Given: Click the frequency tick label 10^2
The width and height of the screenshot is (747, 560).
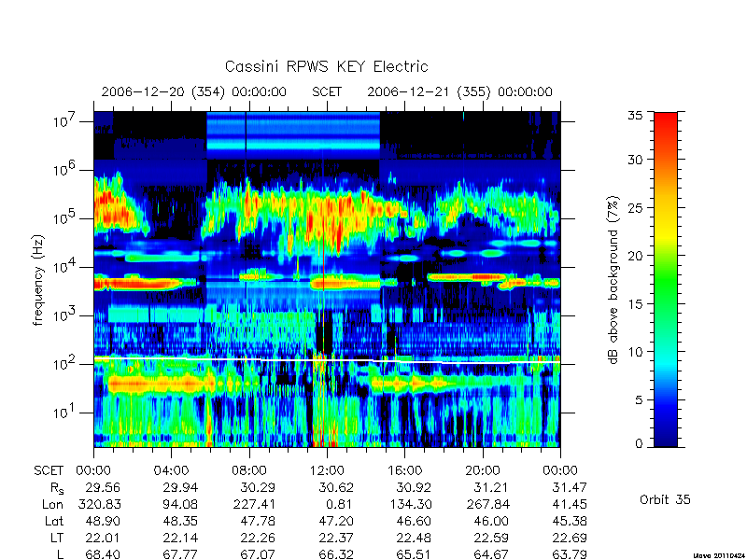Looking at the screenshot, I should click(63, 364).
